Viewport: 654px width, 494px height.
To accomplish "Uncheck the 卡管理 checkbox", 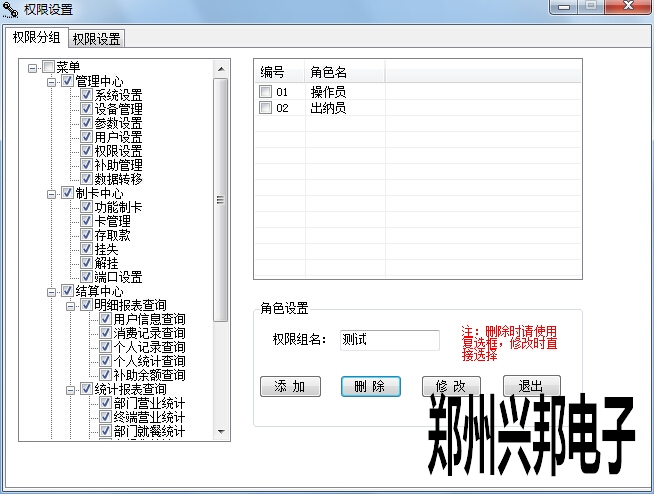I will click(86, 221).
